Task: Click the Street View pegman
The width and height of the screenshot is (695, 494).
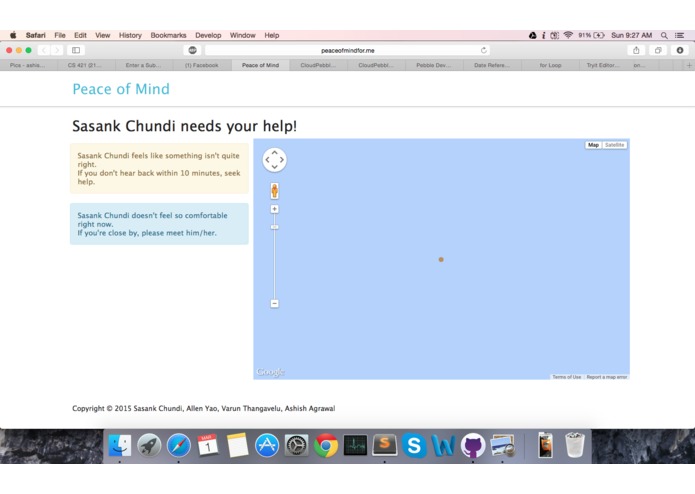Action: point(274,191)
